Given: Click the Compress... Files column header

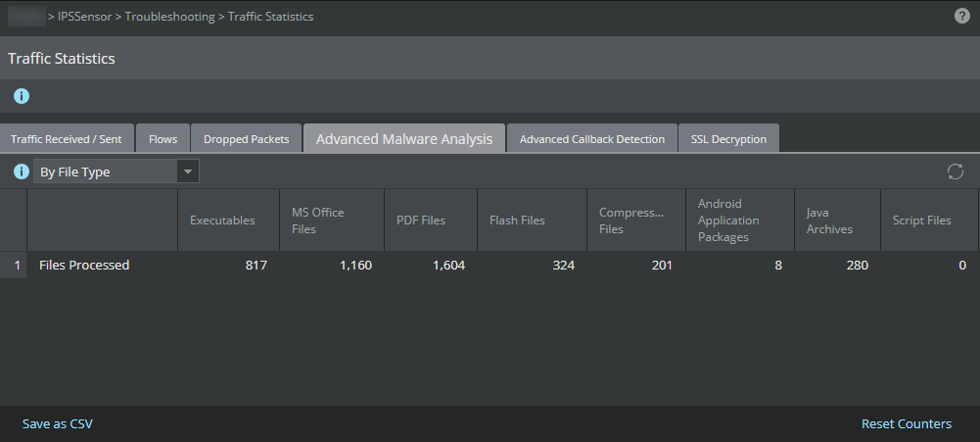Looking at the screenshot, I should click(636, 221).
